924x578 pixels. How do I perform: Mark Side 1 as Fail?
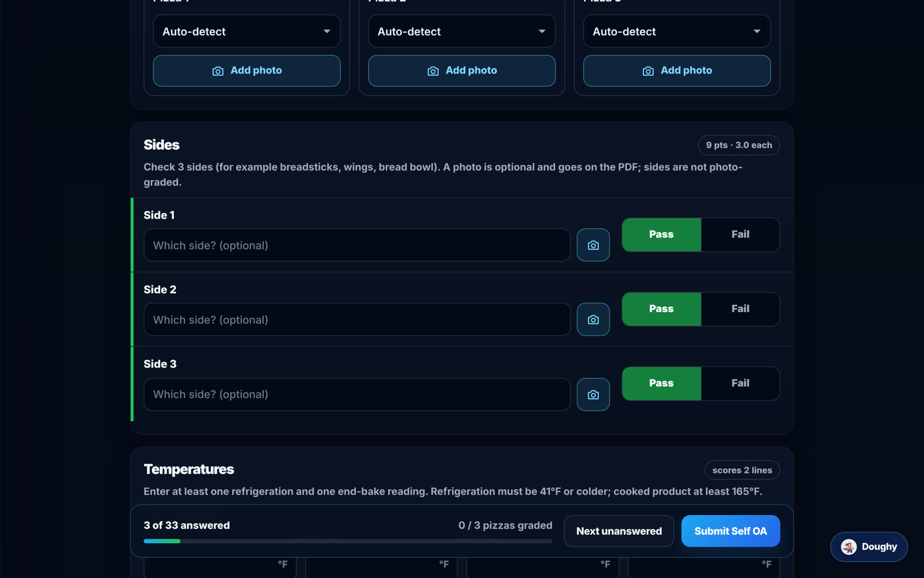pyautogui.click(x=740, y=235)
